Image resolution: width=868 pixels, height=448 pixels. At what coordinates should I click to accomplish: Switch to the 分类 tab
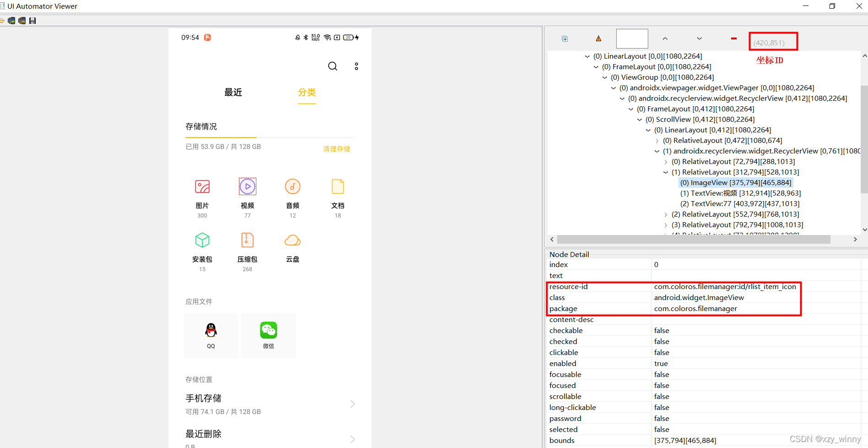[307, 92]
